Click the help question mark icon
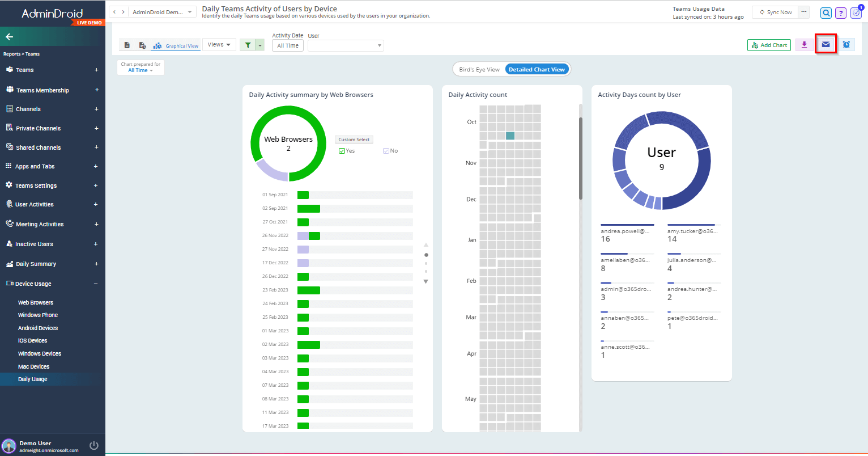Screen dimensions: 868x456 click(841, 12)
